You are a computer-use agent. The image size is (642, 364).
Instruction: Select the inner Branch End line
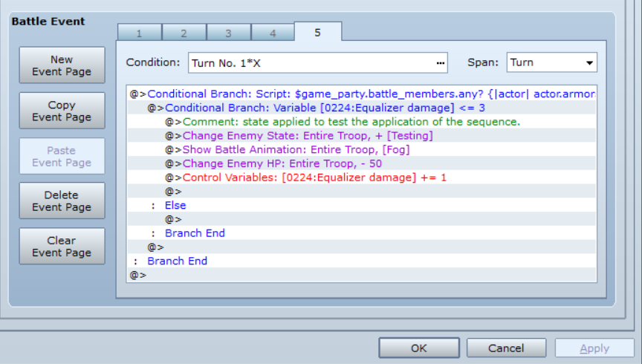pyautogui.click(x=362, y=233)
